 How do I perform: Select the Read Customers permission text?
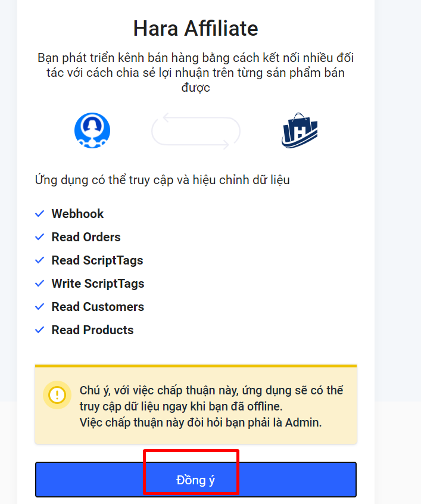tap(98, 307)
